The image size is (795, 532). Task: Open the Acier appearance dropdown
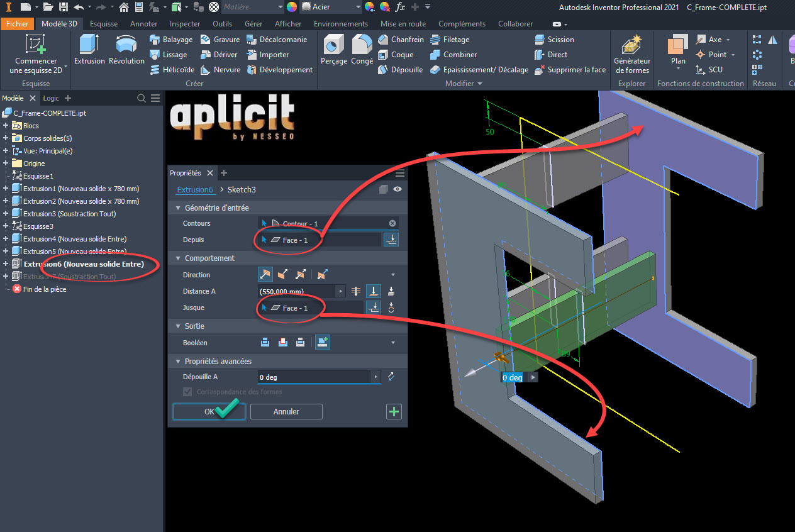(331, 7)
